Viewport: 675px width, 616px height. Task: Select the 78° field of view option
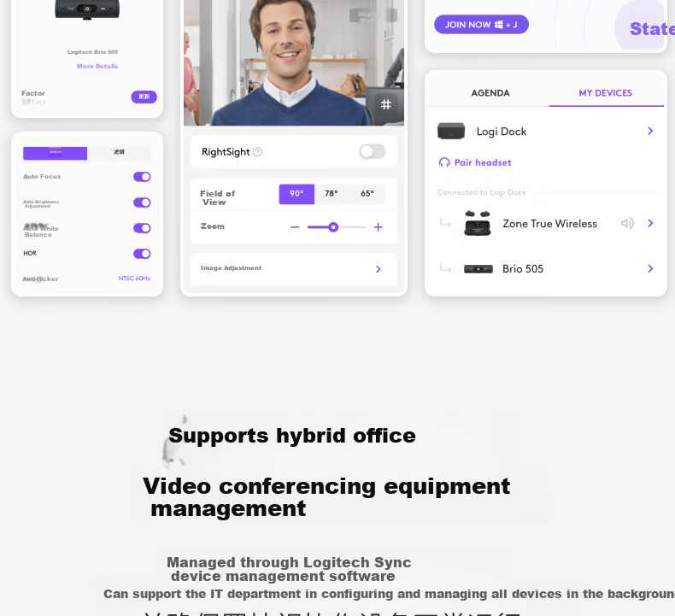[x=332, y=194]
